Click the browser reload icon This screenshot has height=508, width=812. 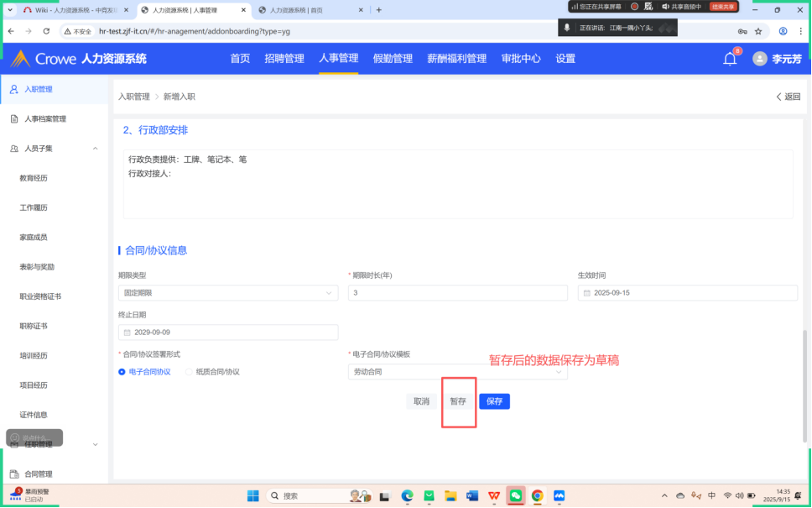click(47, 31)
